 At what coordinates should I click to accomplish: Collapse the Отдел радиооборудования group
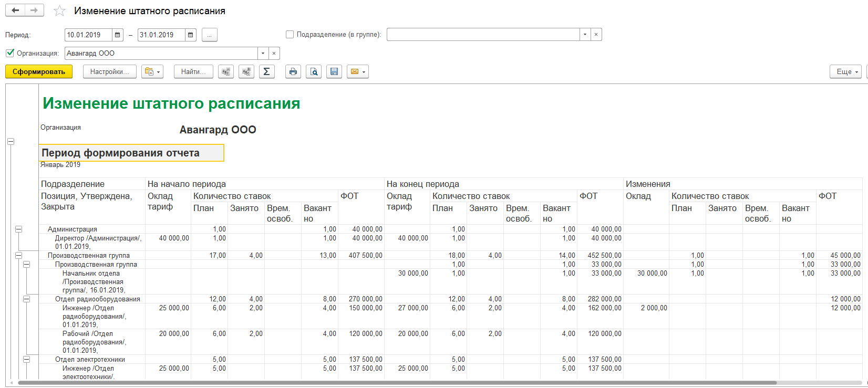(x=26, y=299)
